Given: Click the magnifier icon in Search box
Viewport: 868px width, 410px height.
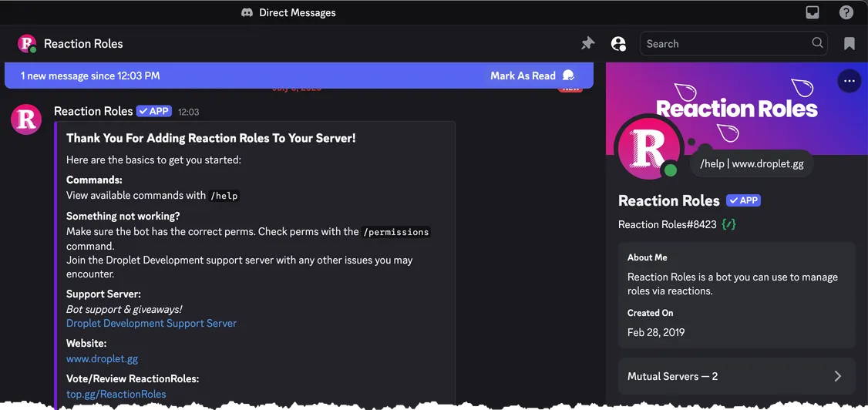Looking at the screenshot, I should point(817,42).
